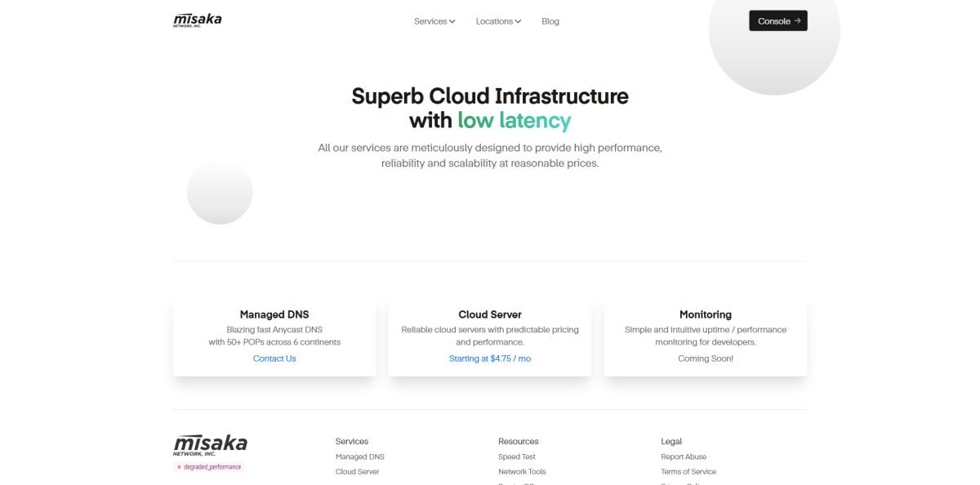Screen dimensions: 980x485
Task: Open the Terms of Service link
Action: point(688,471)
